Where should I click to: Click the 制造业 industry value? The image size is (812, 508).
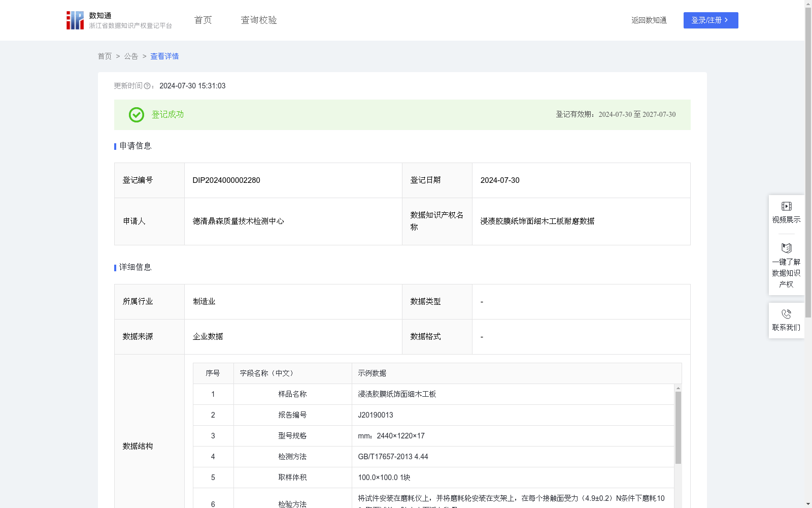tap(204, 302)
